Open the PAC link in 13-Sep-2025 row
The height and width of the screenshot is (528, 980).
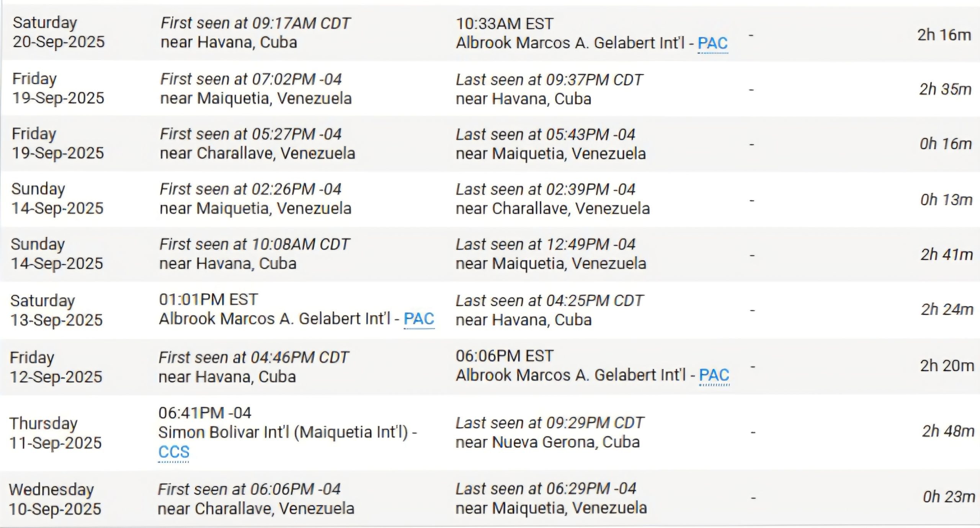[419, 319]
